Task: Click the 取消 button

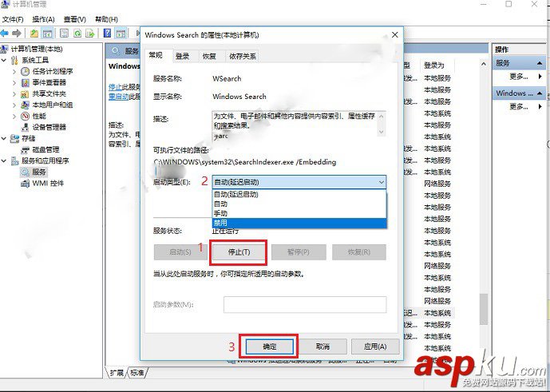Action: (x=322, y=346)
